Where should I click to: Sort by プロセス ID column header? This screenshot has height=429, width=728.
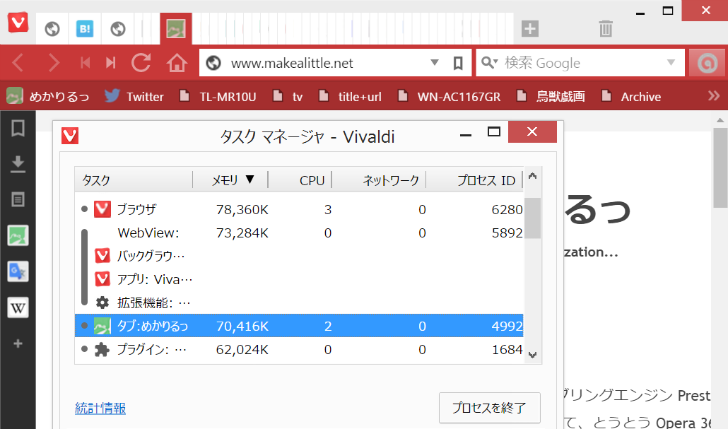click(x=474, y=180)
